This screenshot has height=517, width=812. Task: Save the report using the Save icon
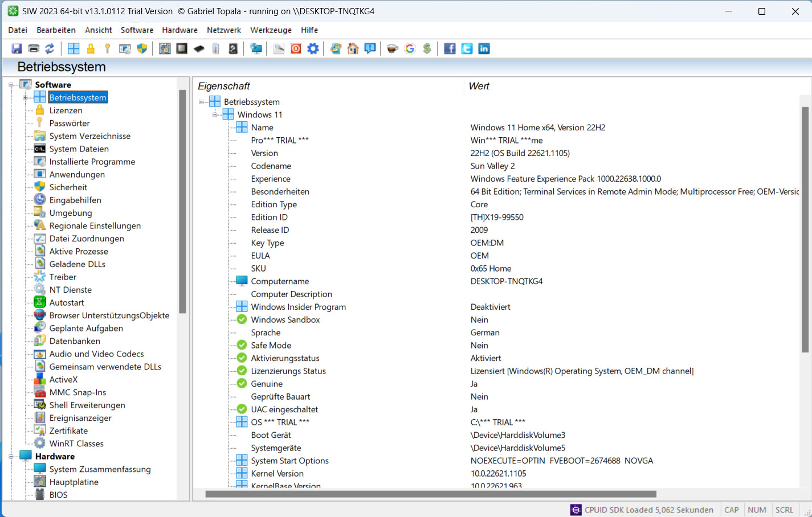[x=16, y=48]
